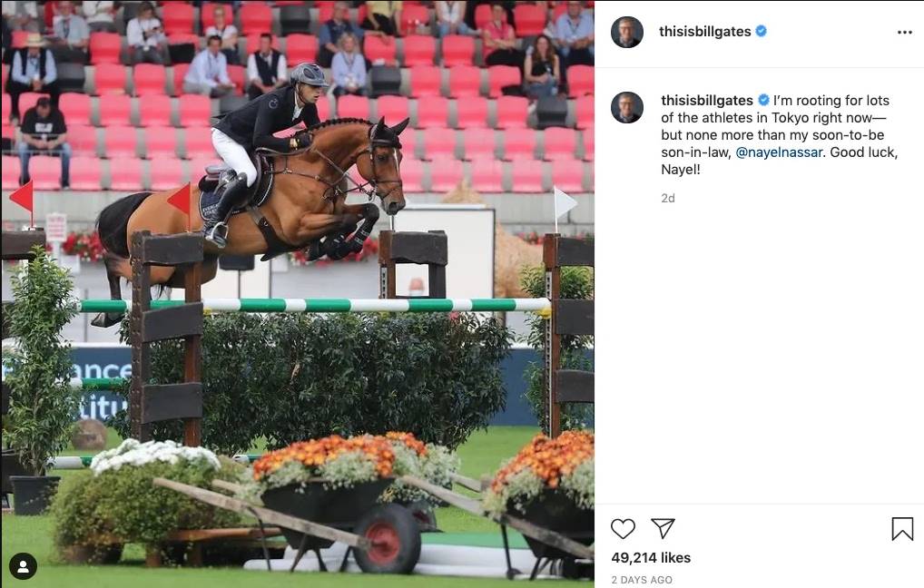Viewport: 924px width, 588px height.
Task: Save the post with the bookmark icon
Action: tap(902, 528)
